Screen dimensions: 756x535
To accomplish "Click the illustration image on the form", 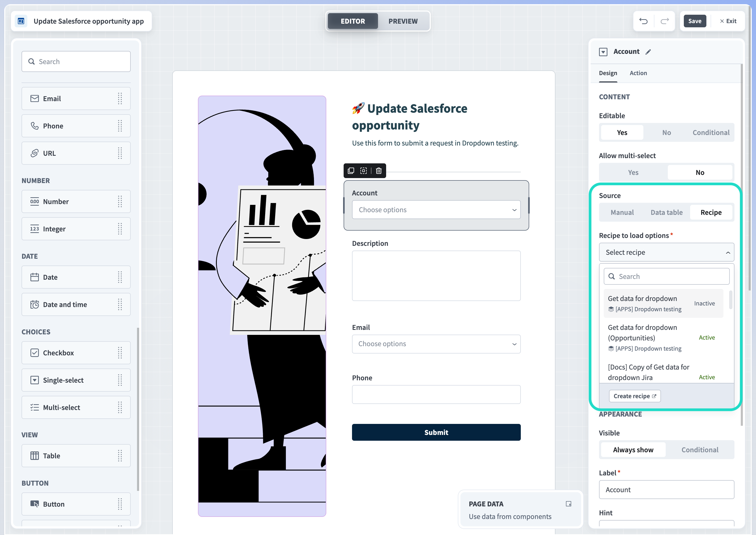I will click(262, 306).
